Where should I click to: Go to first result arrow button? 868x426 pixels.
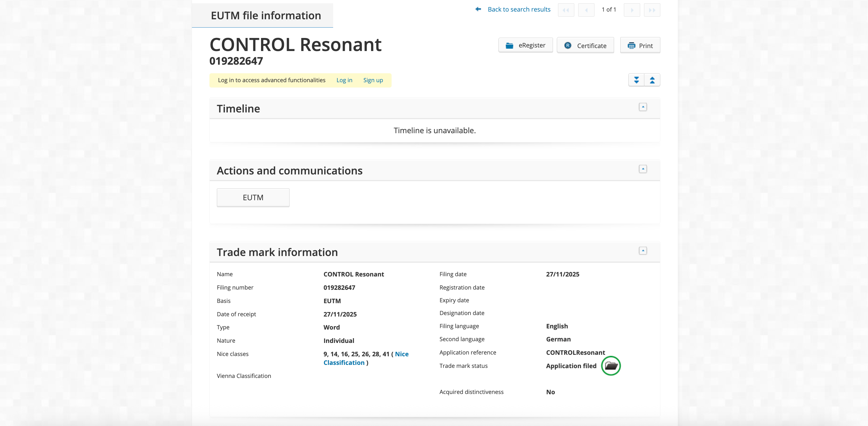566,10
